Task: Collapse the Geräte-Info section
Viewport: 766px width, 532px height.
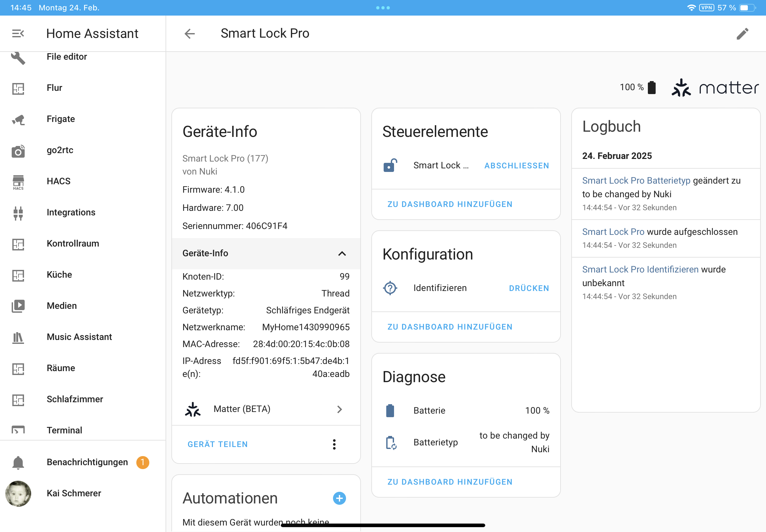Action: click(x=342, y=253)
